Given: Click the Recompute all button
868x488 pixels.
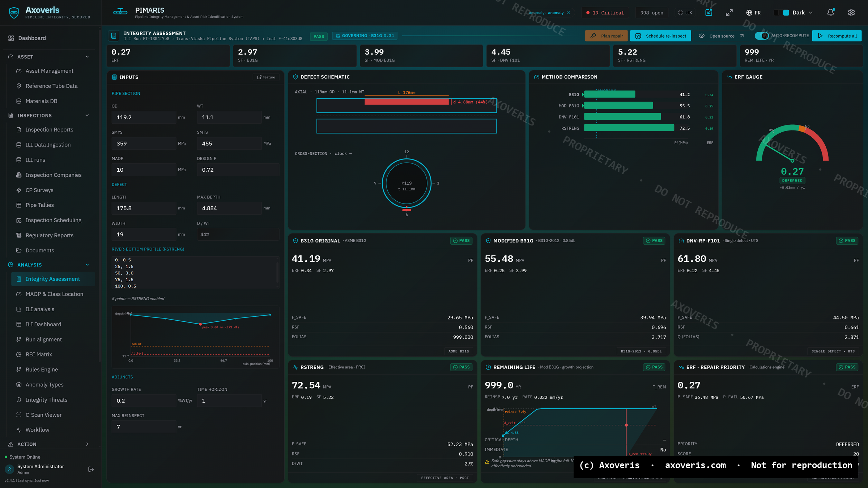Looking at the screenshot, I should click(837, 36).
